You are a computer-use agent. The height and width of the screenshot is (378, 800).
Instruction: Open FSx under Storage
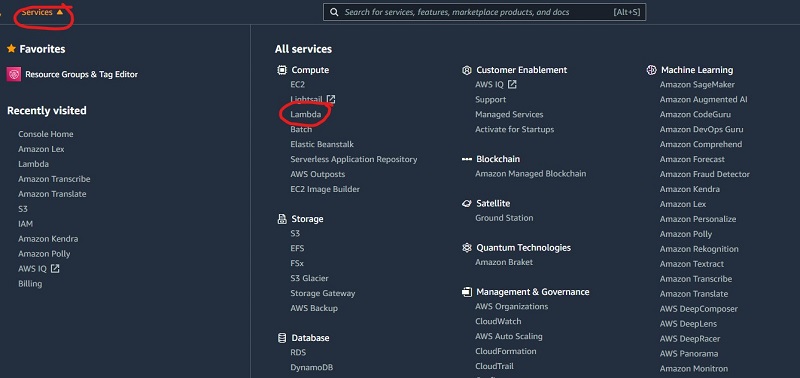[297, 264]
